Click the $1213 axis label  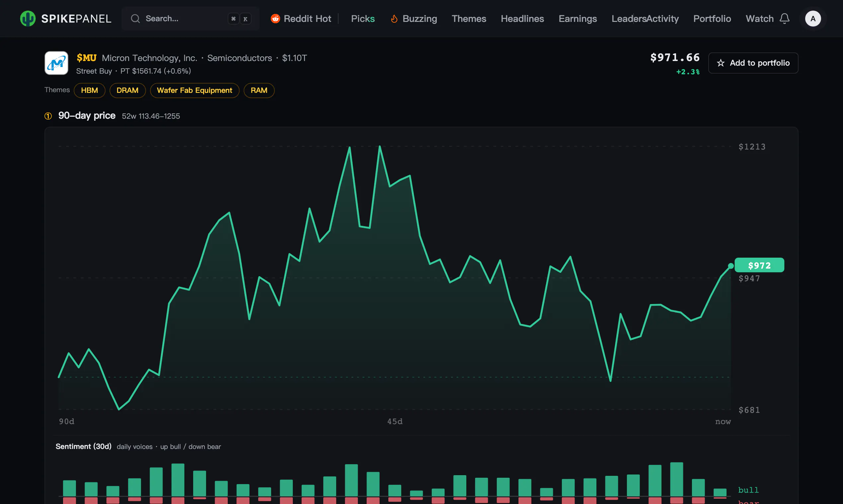pos(752,147)
